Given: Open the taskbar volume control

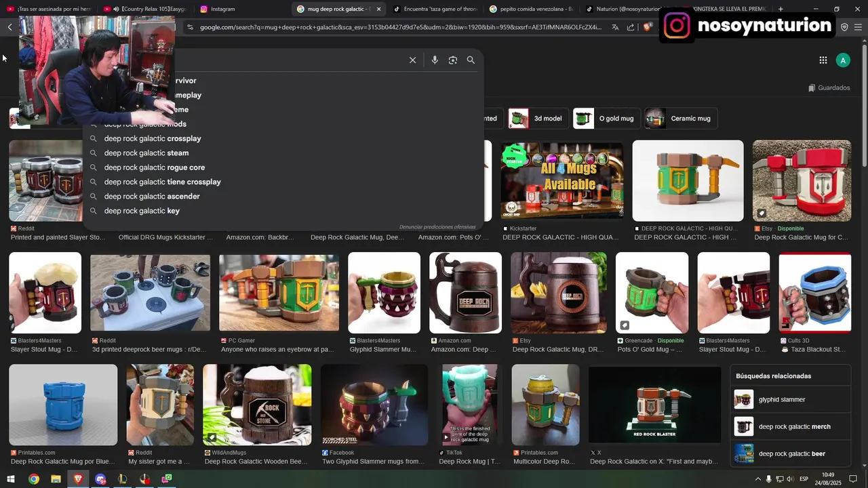Looking at the screenshot, I should 790,479.
